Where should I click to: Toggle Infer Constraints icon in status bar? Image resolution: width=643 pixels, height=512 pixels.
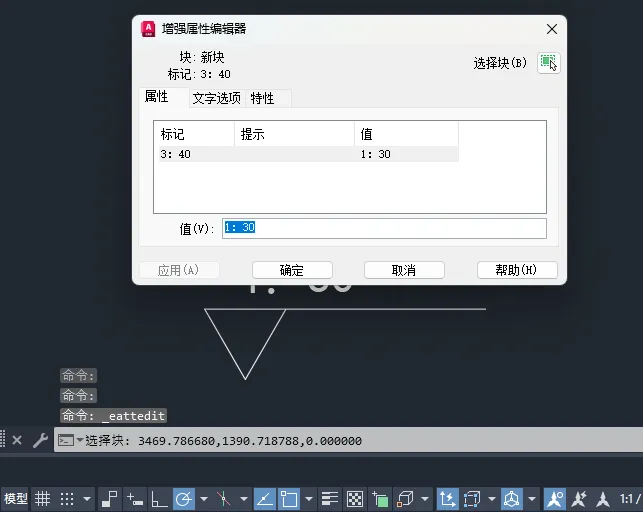coord(109,499)
